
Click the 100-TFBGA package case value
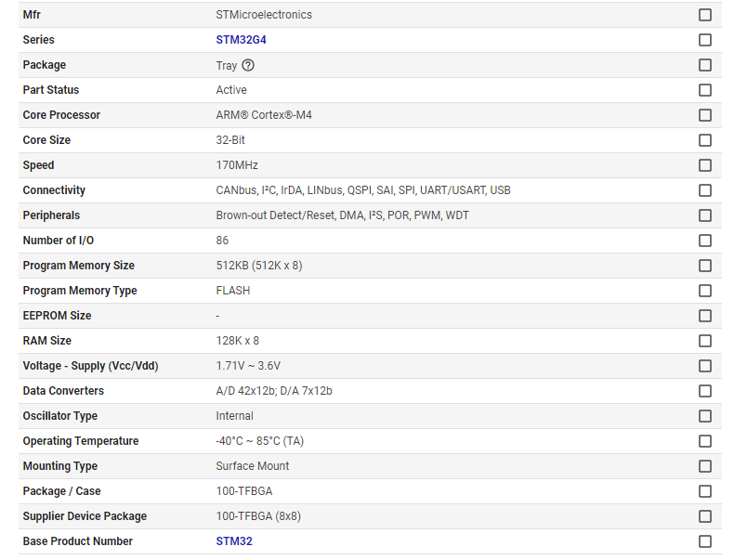[x=243, y=491]
